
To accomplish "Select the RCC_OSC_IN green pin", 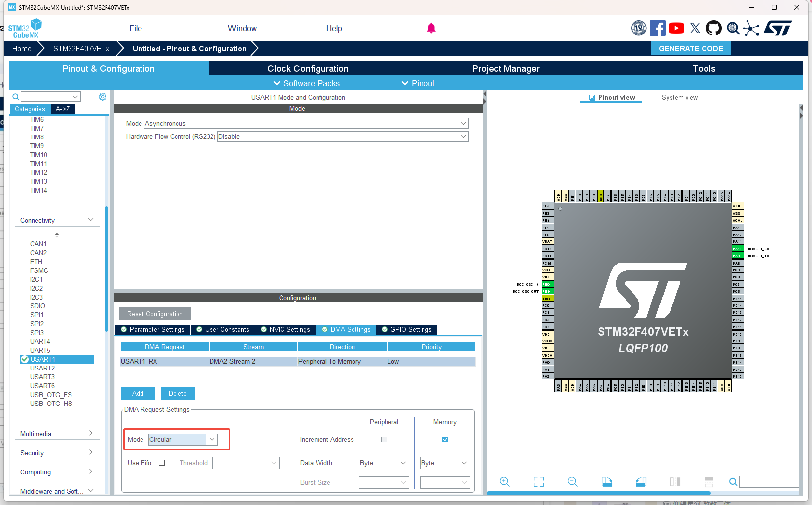I will 548,284.
